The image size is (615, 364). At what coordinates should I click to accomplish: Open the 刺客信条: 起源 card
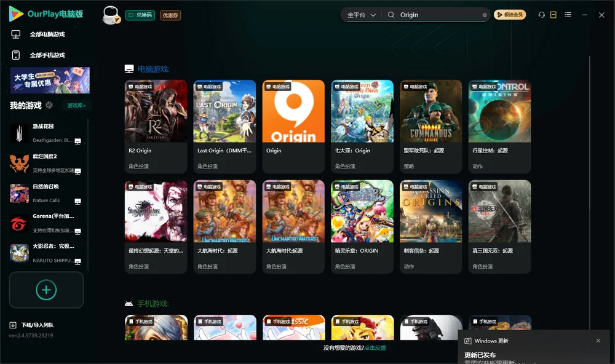431,226
